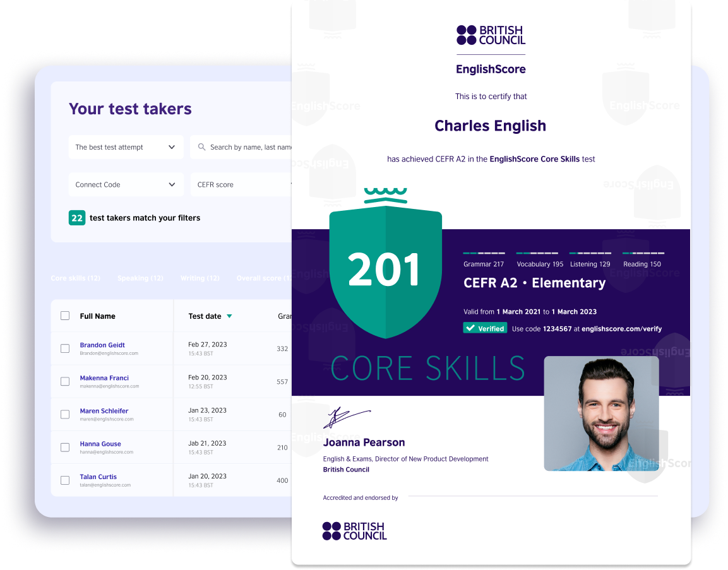The height and width of the screenshot is (570, 728).
Task: Click the grammar score 332 cell
Action: pyautogui.click(x=282, y=348)
